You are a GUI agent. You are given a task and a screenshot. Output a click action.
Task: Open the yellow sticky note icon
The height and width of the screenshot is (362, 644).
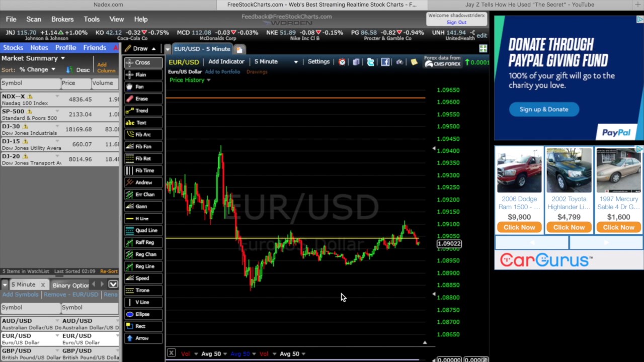414,62
